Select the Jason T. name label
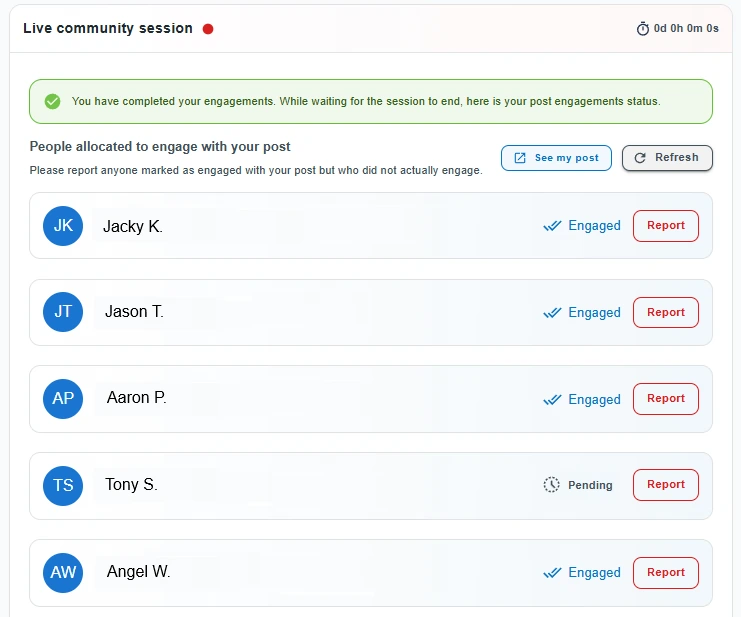Image resolution: width=741 pixels, height=617 pixels. pyautogui.click(x=134, y=312)
